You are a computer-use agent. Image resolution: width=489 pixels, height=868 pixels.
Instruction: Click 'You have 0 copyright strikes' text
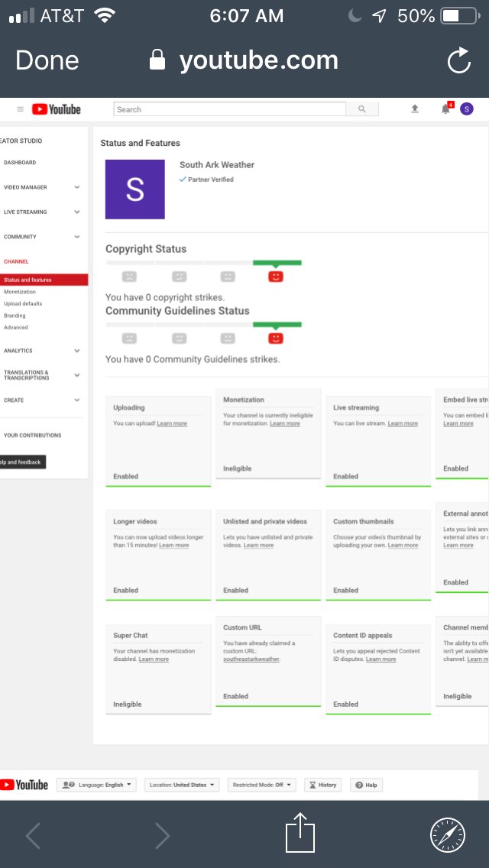pyautogui.click(x=165, y=297)
